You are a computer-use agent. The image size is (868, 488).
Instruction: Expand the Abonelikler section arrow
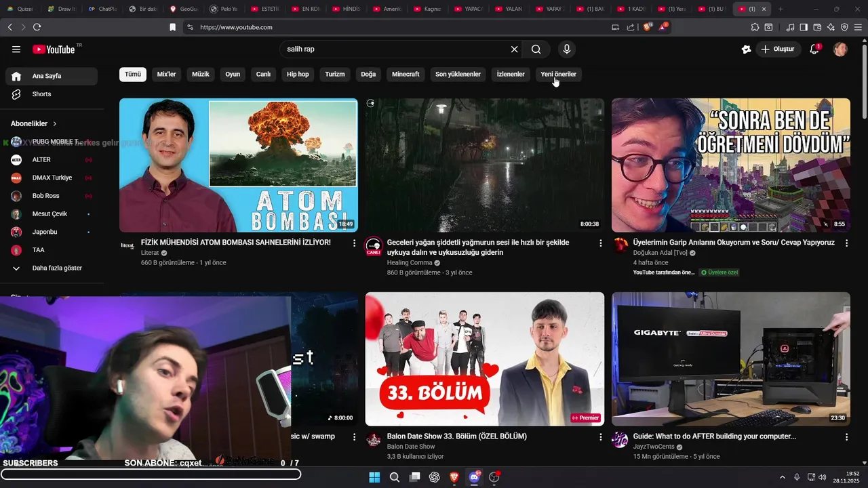55,124
